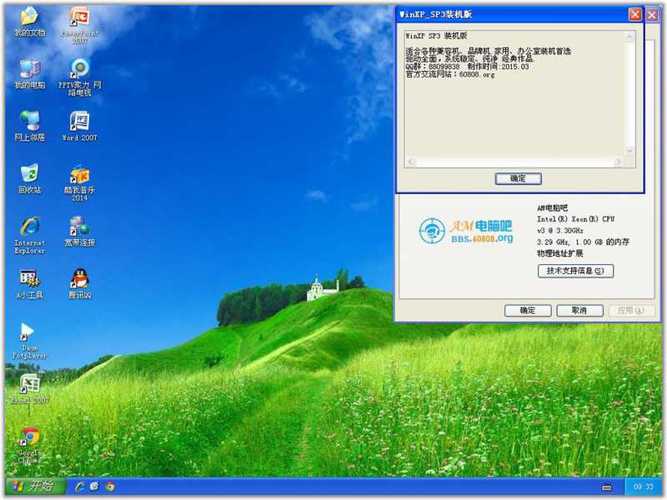
Task: Click the '官方交流网站：60808.org' text line
Action: pyautogui.click(x=450, y=74)
